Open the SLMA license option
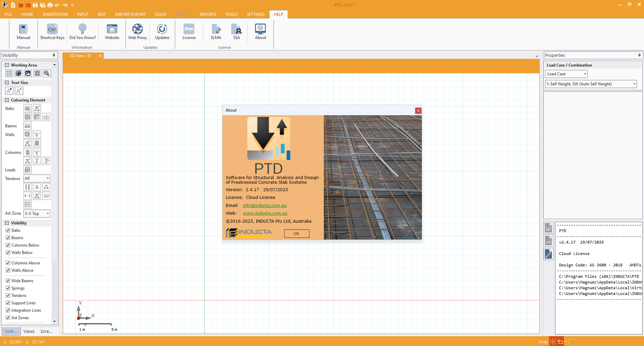 pyautogui.click(x=216, y=31)
